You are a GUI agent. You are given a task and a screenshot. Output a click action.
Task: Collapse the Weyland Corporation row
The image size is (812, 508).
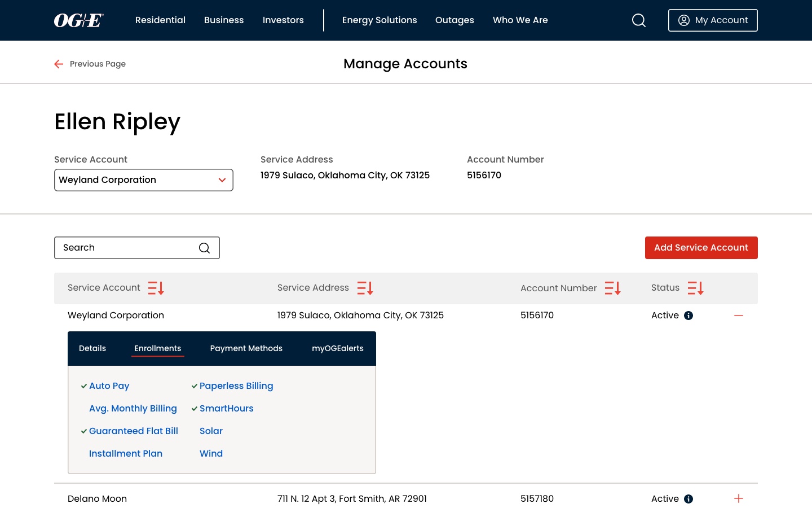point(739,316)
